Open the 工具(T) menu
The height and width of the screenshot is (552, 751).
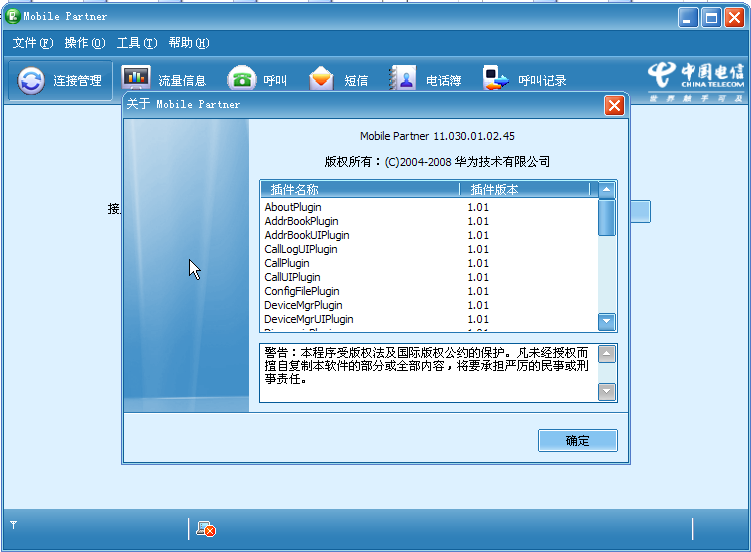pyautogui.click(x=137, y=43)
